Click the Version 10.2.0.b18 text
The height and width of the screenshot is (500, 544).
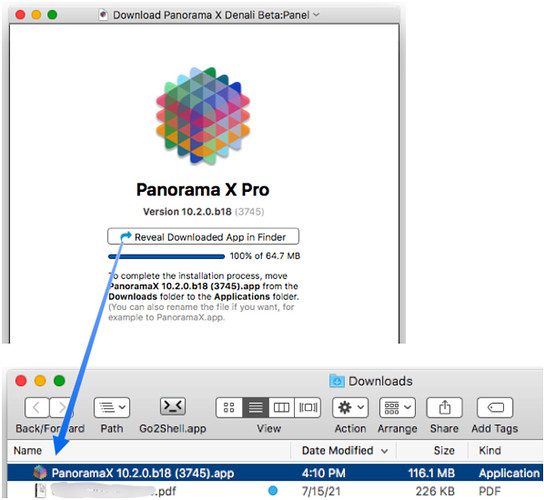[187, 212]
